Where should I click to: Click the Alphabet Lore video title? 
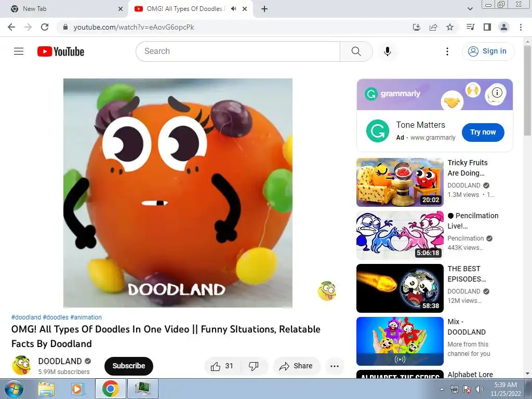(x=470, y=374)
